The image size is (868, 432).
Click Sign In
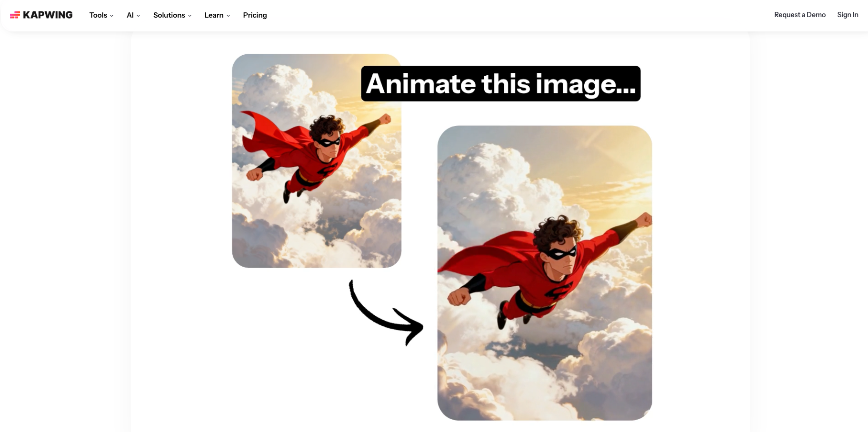click(848, 15)
